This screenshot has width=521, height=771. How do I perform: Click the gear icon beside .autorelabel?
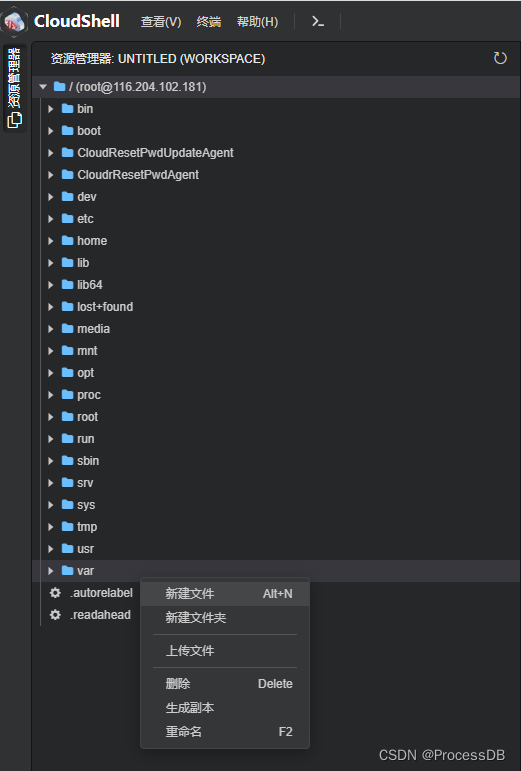click(56, 593)
